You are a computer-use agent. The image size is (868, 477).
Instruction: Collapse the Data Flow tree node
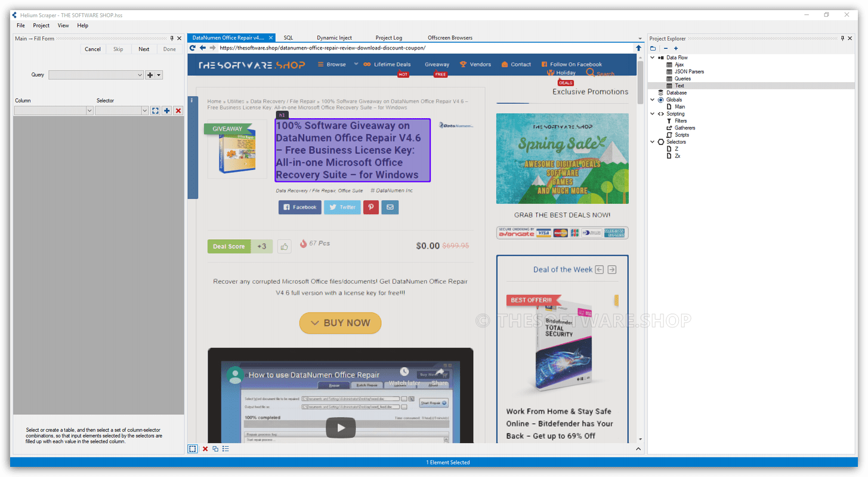(653, 58)
